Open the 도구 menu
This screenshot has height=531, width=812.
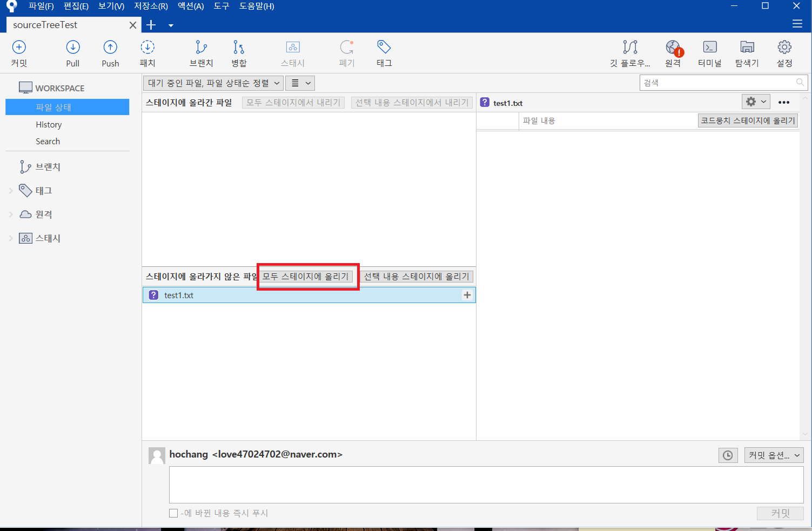click(x=222, y=6)
